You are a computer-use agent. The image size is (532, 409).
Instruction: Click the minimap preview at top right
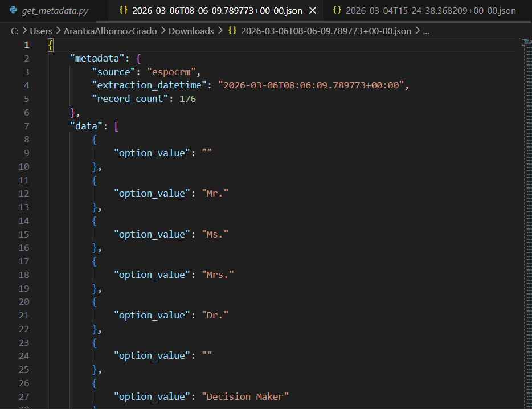tap(526, 43)
